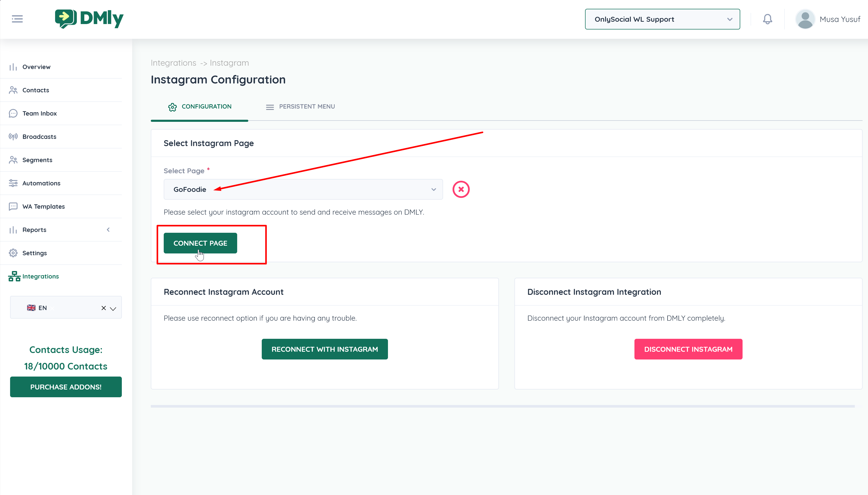Image resolution: width=868 pixels, height=495 pixels.
Task: Open Settings gear in the sidebar
Action: click(34, 253)
